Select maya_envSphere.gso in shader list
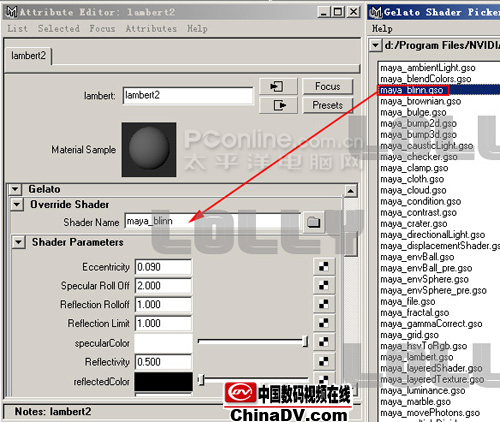The width and height of the screenshot is (500, 422). pos(424,279)
